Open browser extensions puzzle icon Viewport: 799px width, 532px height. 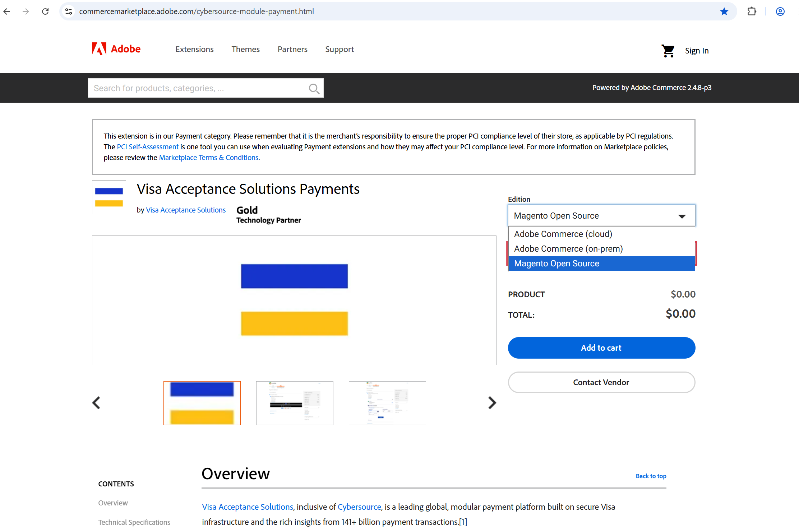coord(752,11)
